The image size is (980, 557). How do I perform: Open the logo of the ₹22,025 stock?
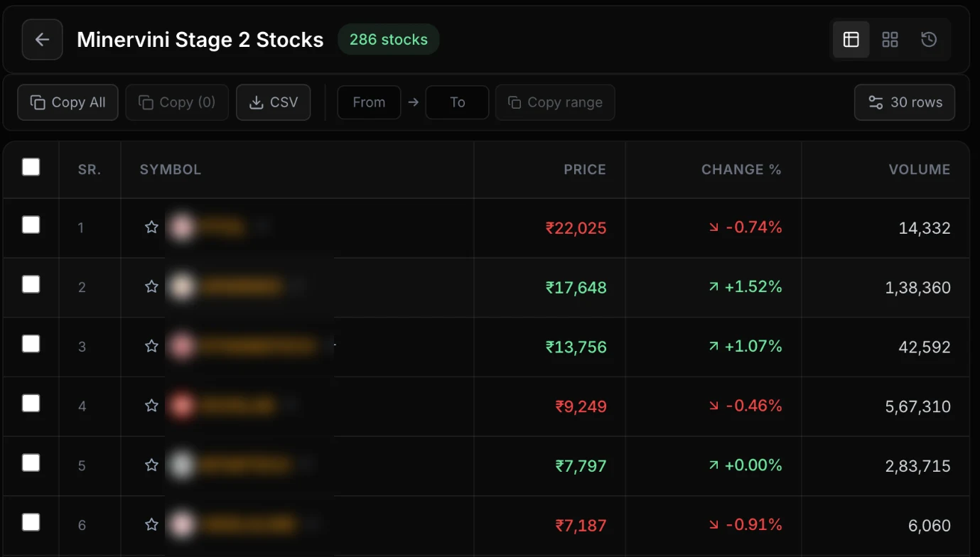(x=182, y=227)
